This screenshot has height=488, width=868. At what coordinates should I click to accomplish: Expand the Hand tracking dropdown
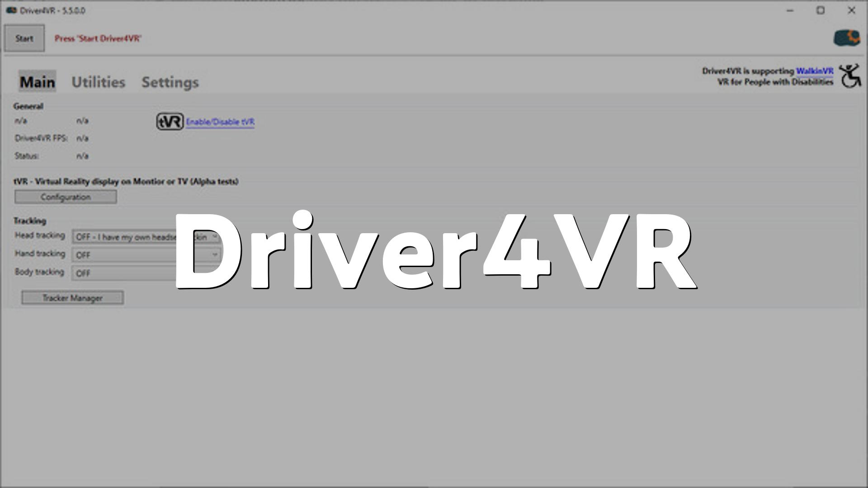(146, 255)
